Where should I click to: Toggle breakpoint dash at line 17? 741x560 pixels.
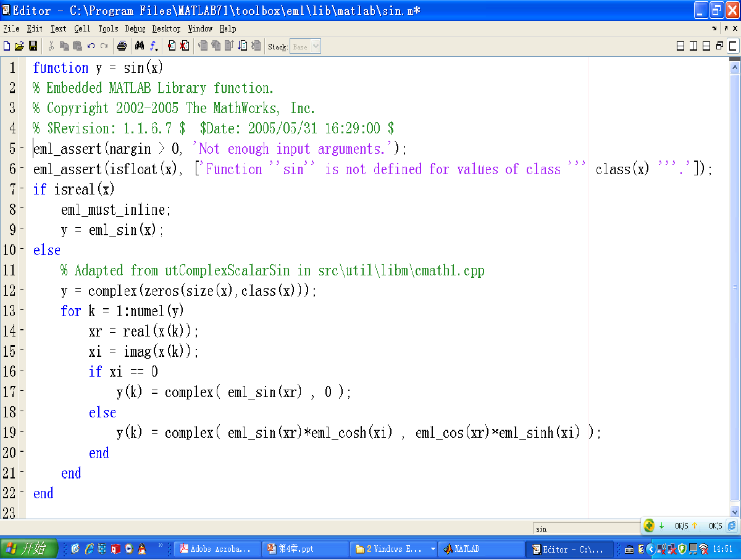(22, 391)
